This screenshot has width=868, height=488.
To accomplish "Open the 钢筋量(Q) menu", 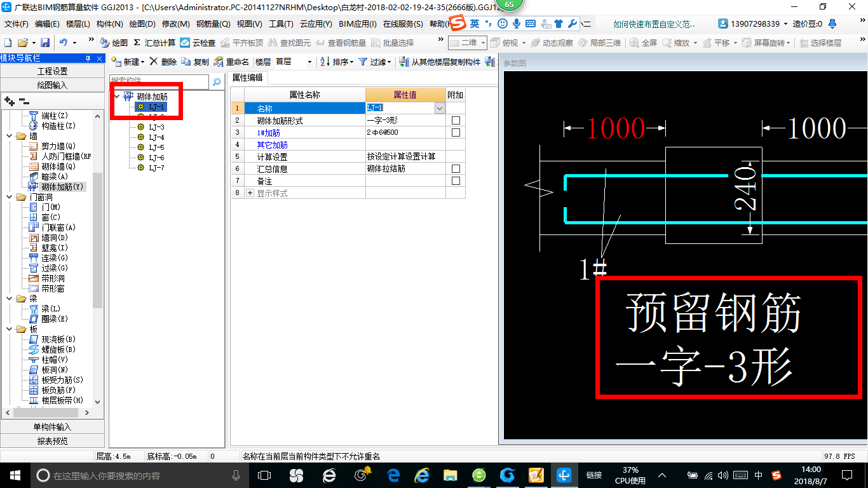I will tap(213, 24).
